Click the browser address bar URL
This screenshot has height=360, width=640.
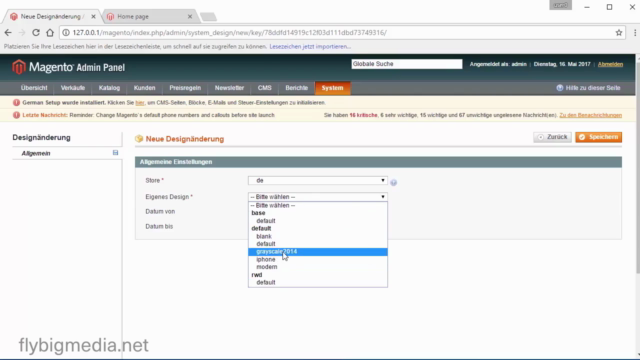[x=229, y=33]
